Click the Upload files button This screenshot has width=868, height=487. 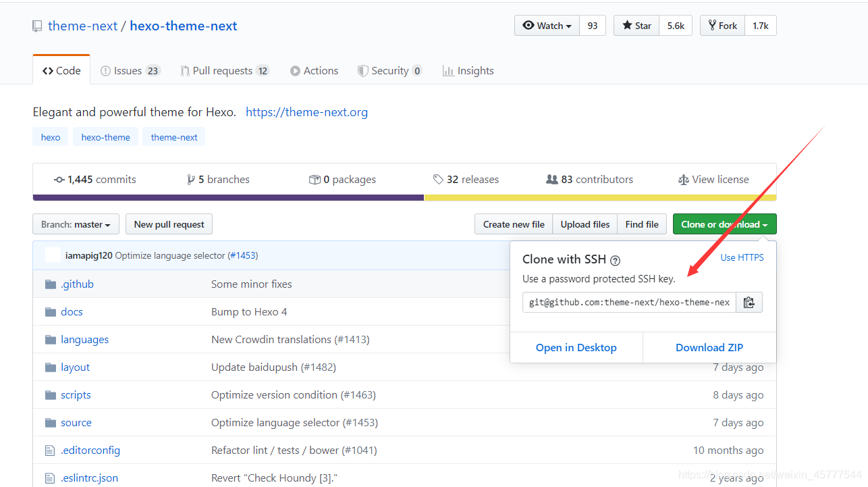pyautogui.click(x=585, y=224)
